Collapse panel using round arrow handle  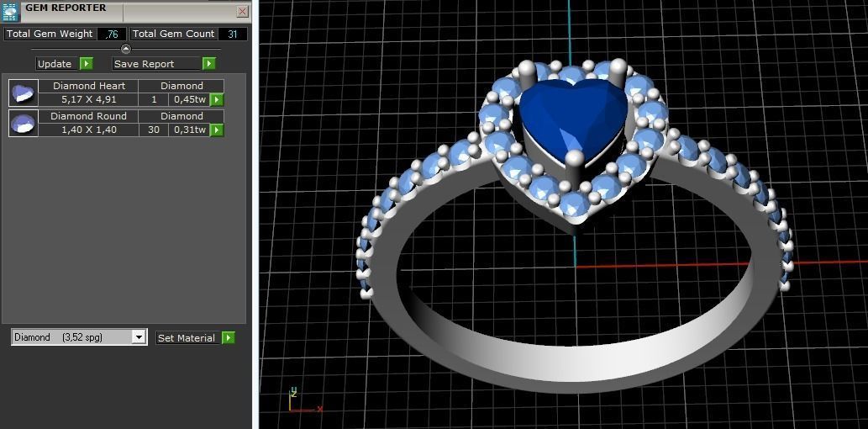[126, 49]
